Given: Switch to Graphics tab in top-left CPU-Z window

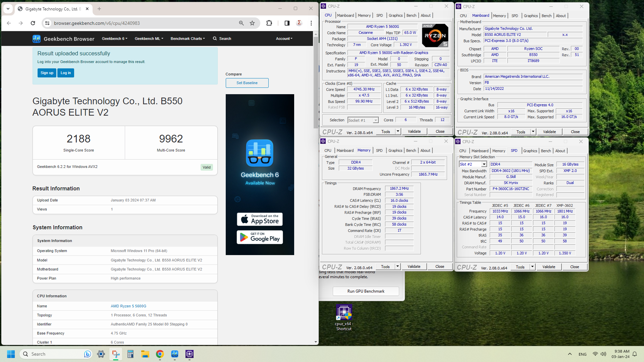Looking at the screenshot, I should tap(395, 15).
